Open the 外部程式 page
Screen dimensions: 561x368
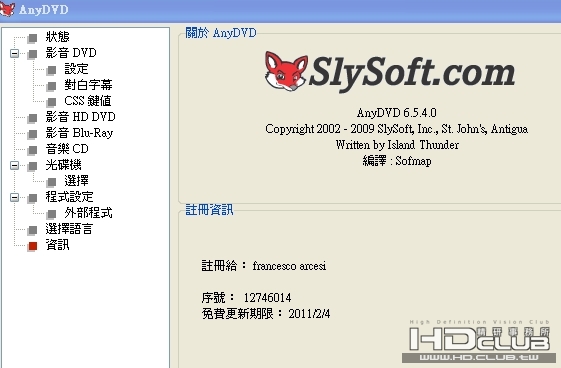pyautogui.click(x=88, y=213)
